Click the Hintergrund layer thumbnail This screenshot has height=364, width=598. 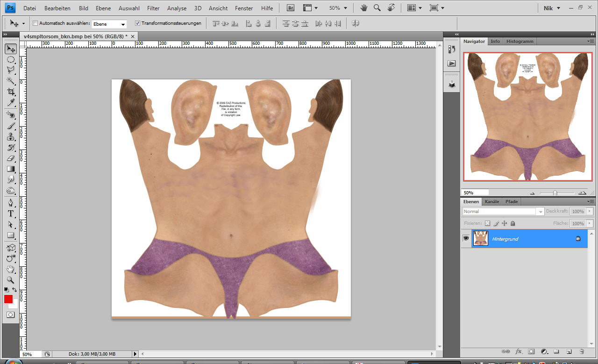coord(481,238)
